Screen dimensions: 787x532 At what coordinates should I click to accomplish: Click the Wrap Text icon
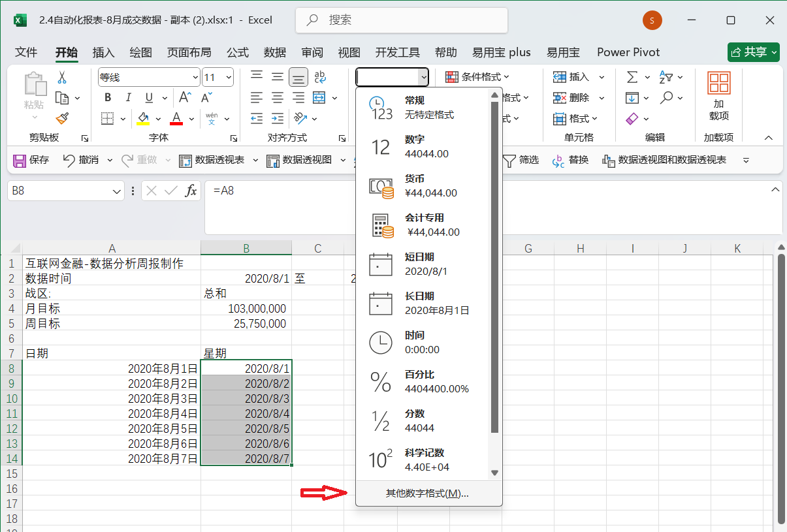[320, 77]
